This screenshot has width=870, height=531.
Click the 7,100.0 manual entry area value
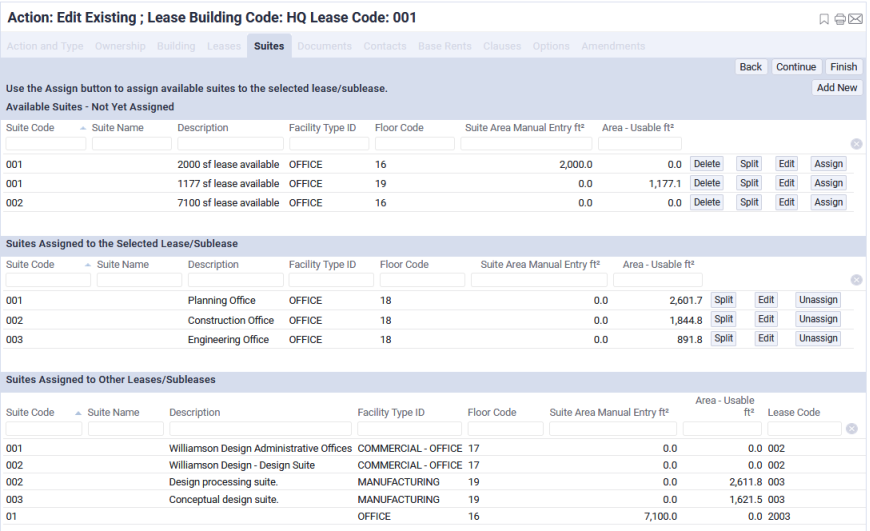[660, 517]
